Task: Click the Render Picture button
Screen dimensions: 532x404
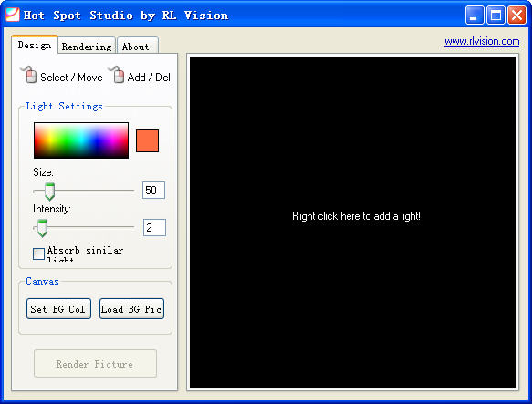Action: coord(95,364)
